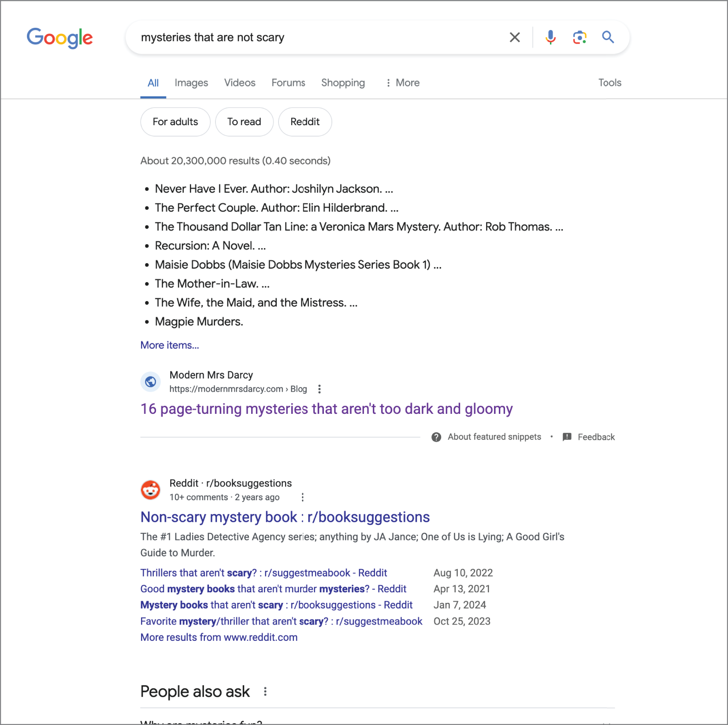This screenshot has width=728, height=725.
Task: Open the Non-scary mystery book Reddit thread
Action: point(285,517)
